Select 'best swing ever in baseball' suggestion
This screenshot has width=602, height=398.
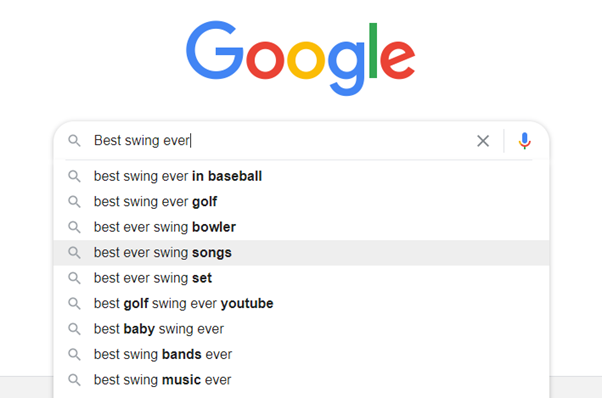click(x=301, y=177)
